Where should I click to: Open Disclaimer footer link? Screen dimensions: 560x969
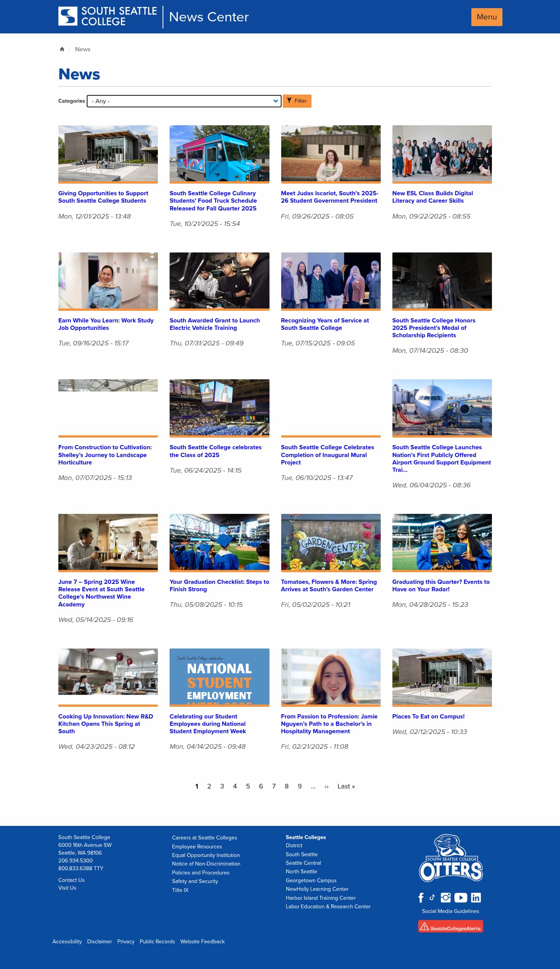coord(100,941)
